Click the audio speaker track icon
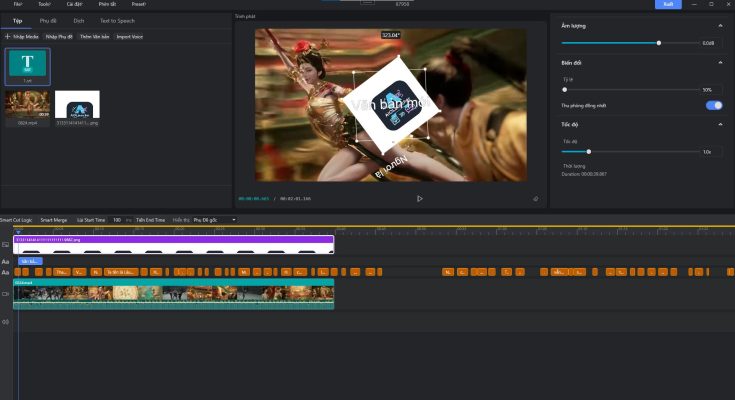 point(6,321)
